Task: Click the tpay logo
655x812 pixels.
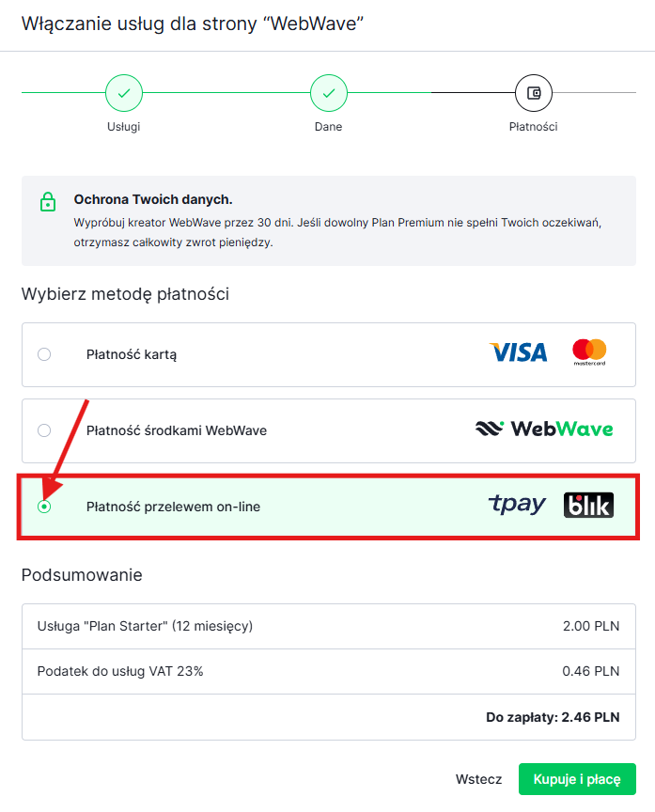Action: [x=517, y=505]
